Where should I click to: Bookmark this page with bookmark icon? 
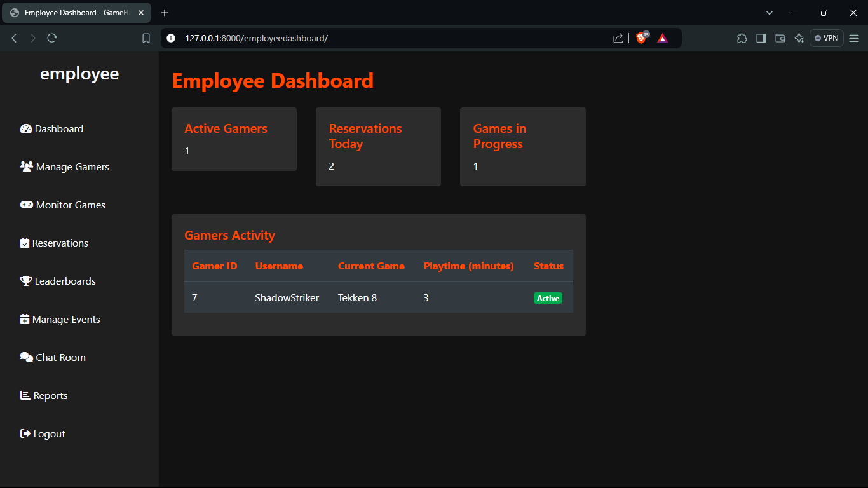tap(146, 38)
